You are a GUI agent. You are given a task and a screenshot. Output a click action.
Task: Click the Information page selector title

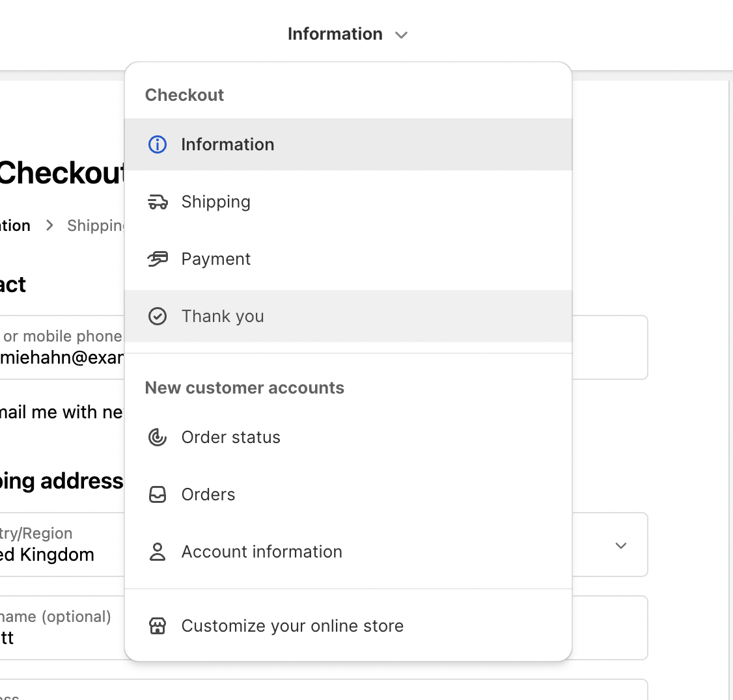coord(335,34)
